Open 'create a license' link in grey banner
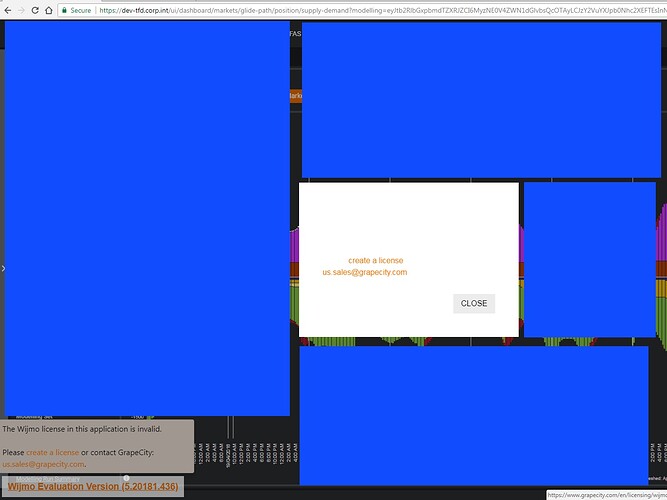Viewport: 667px width, 500px height. pyautogui.click(x=52, y=452)
